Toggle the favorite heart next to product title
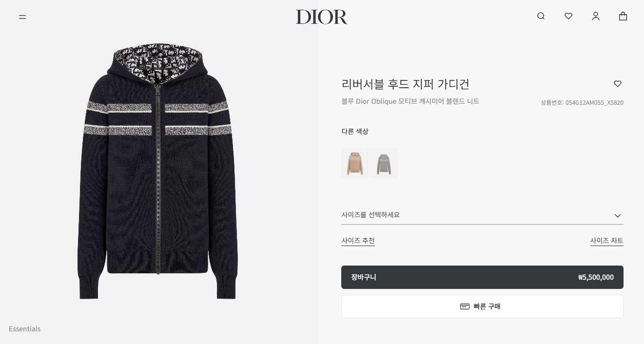 pos(618,84)
